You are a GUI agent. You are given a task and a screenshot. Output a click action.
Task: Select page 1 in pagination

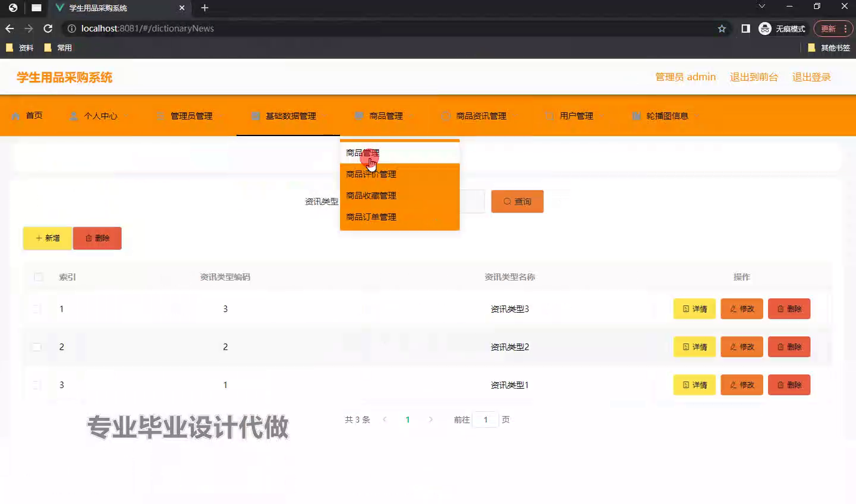click(x=408, y=420)
